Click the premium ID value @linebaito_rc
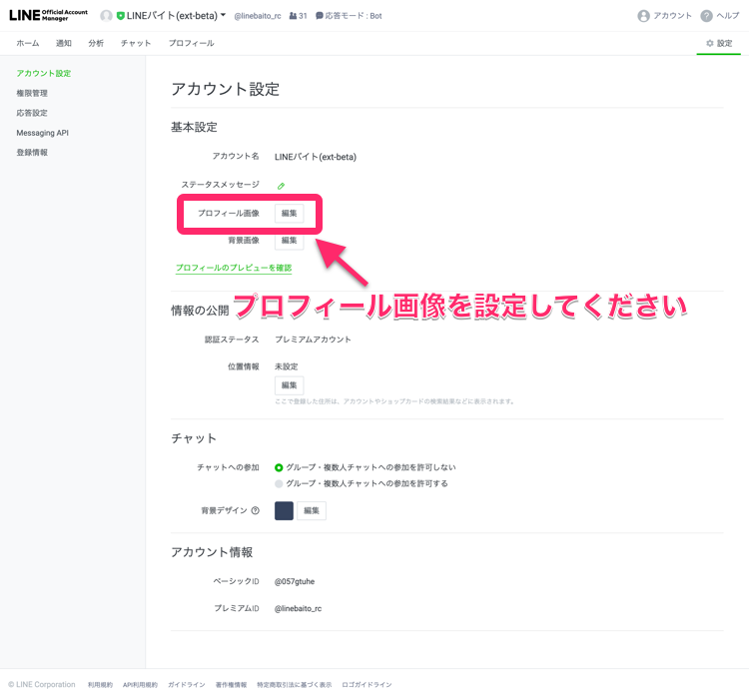Screen dimensions: 749x700 pos(298,609)
